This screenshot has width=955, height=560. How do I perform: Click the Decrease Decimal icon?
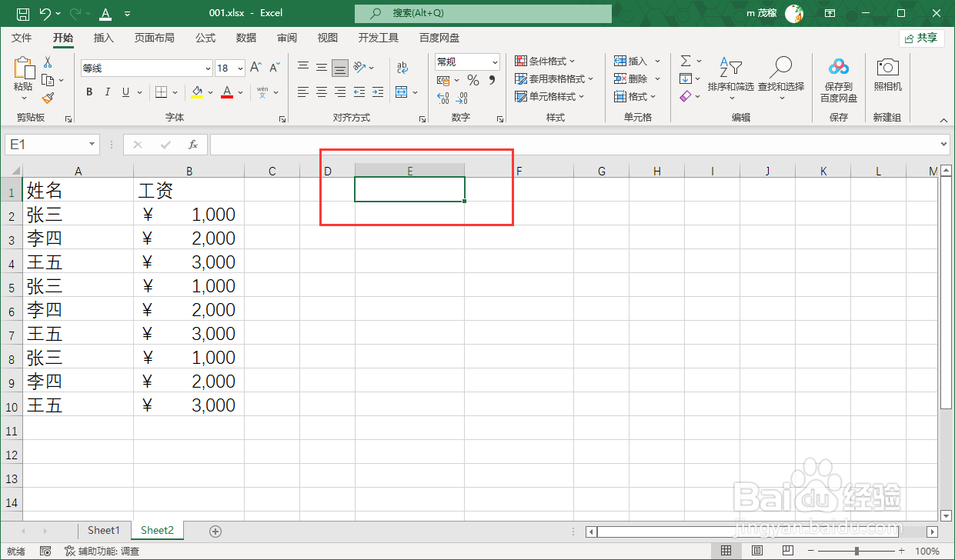point(462,98)
